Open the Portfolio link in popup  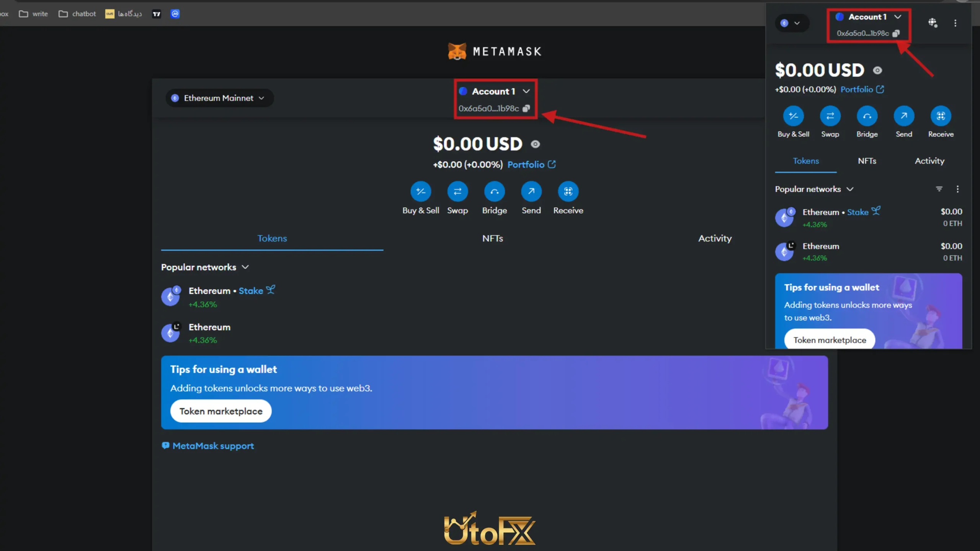(862, 90)
